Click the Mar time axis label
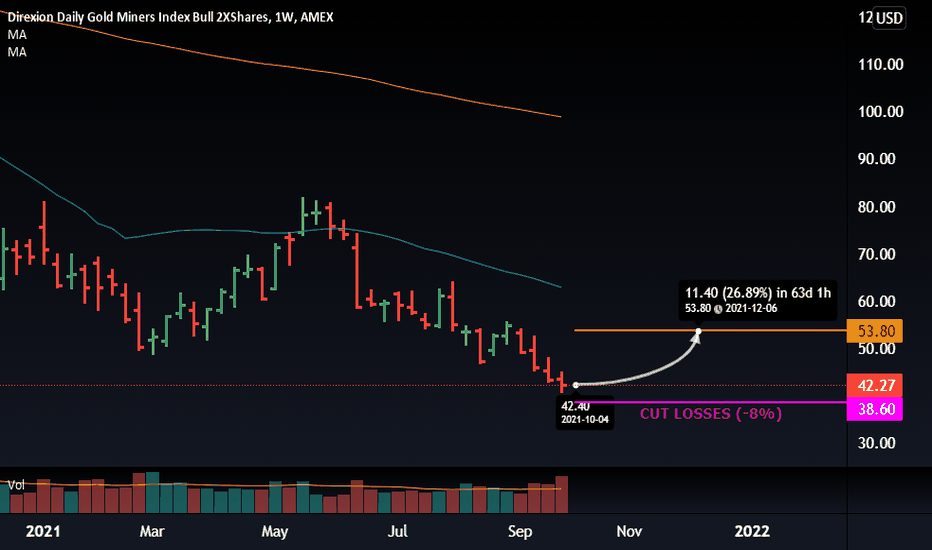The height and width of the screenshot is (550, 932). (x=152, y=531)
